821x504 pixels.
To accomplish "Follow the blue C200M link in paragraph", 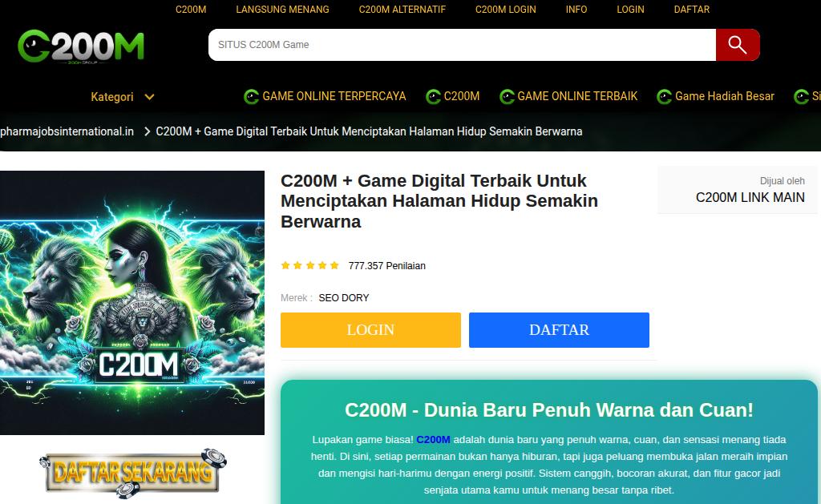I will click(433, 440).
